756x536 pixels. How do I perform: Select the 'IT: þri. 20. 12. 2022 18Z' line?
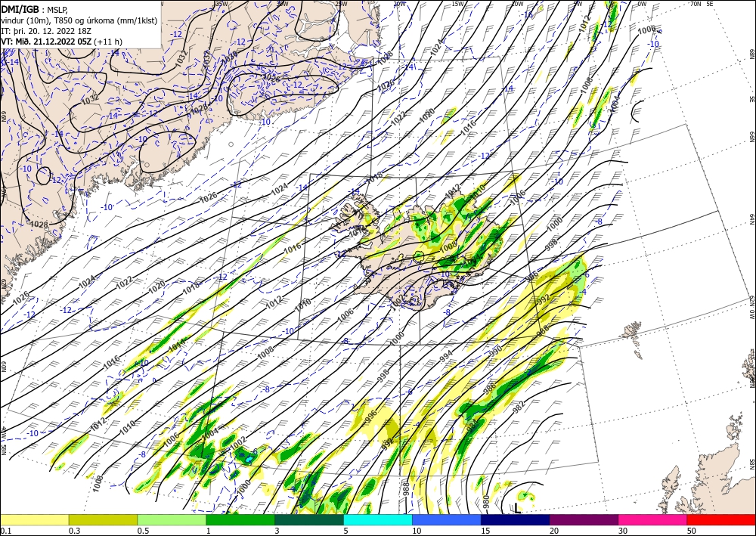coord(45,31)
